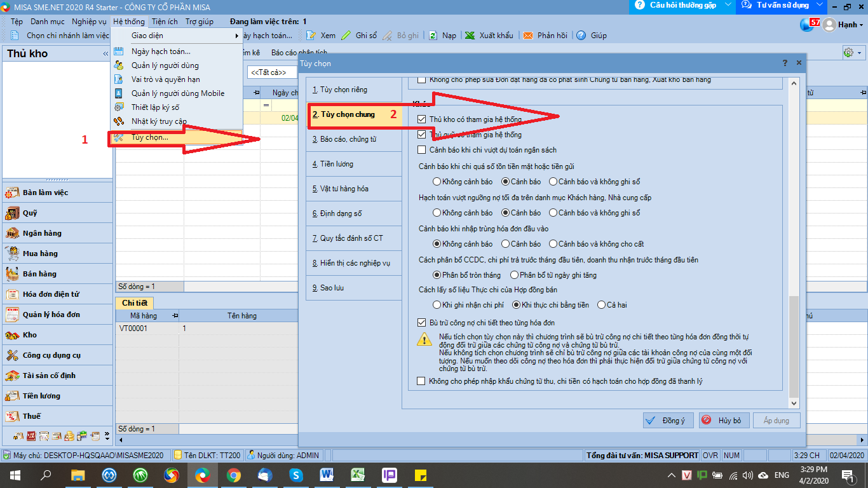
Task: Open the Chi tiết tab below grid
Action: click(x=135, y=304)
